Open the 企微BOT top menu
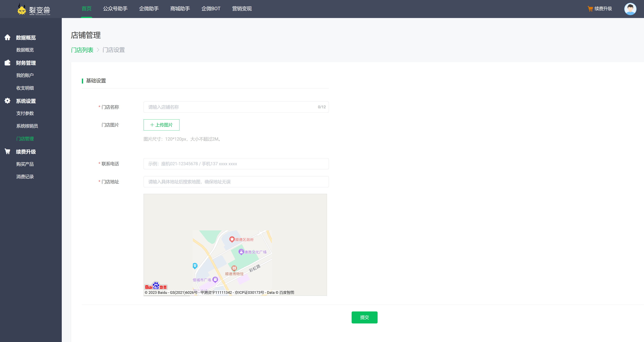644x342 pixels. pyautogui.click(x=211, y=9)
